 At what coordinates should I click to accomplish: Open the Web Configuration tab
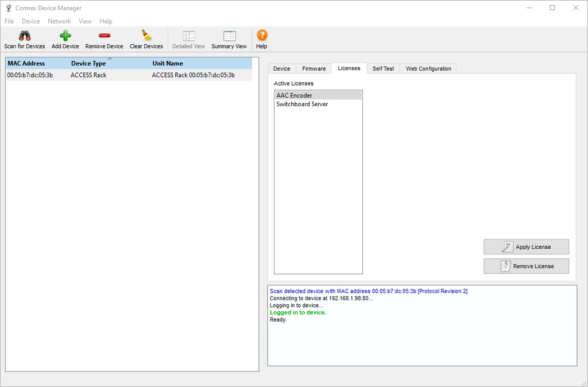pyautogui.click(x=428, y=68)
